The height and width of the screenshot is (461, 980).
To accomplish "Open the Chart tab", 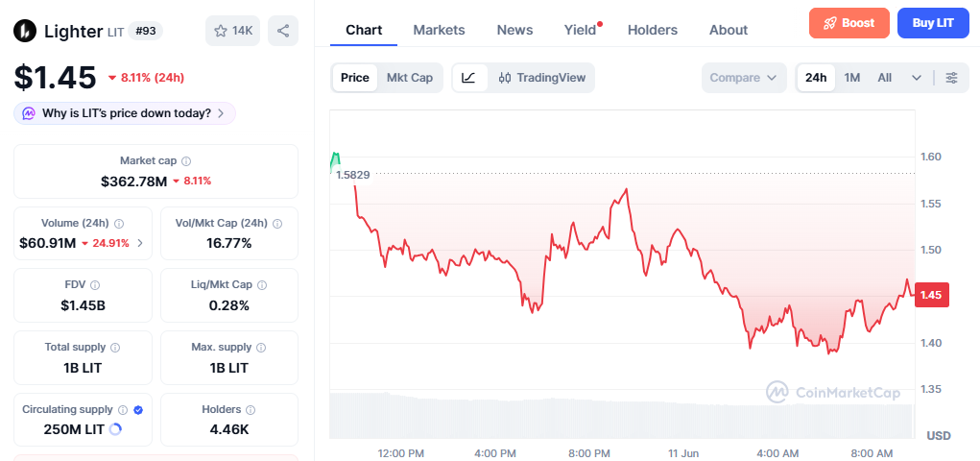I will (364, 30).
